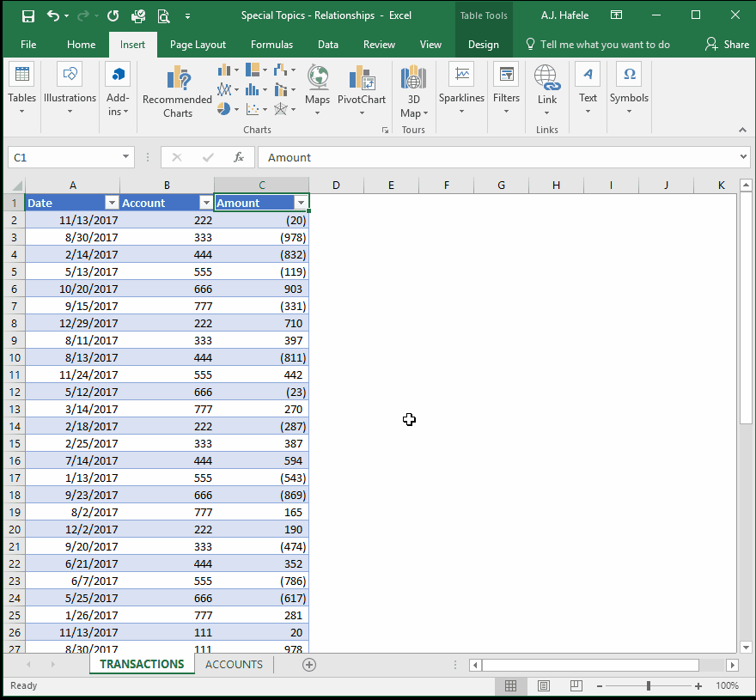
Task: Insert a hierarchy chart
Action: pos(256,70)
